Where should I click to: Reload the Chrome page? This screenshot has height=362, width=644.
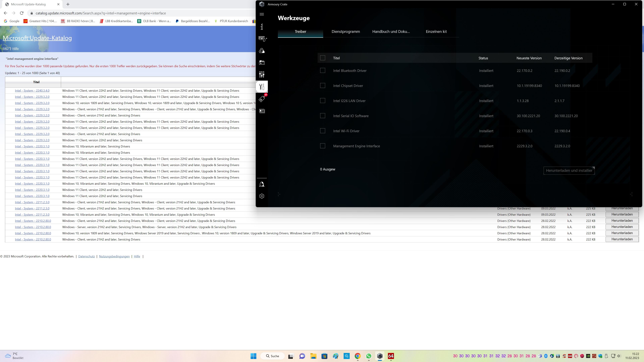click(x=22, y=13)
